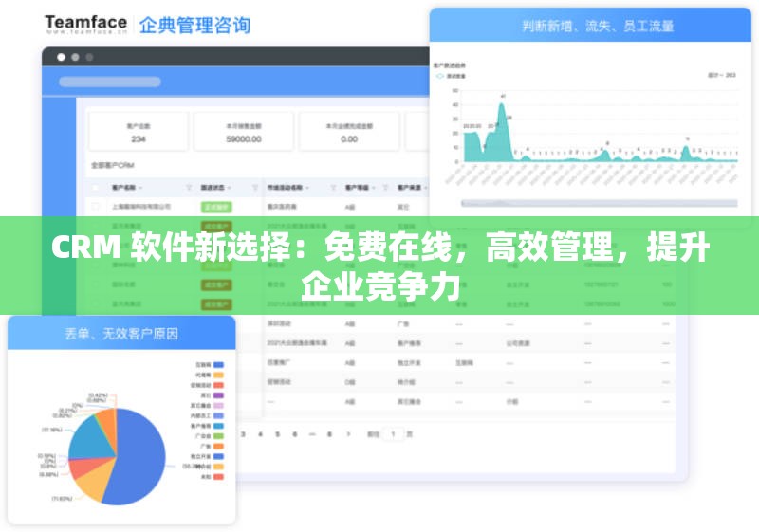Open the stat card showing 234
Viewport: 759px width, 532px height.
pos(139,132)
